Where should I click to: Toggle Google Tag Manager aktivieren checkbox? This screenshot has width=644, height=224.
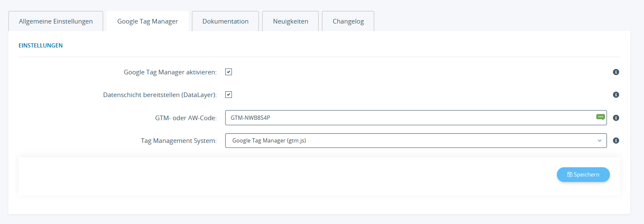[229, 72]
